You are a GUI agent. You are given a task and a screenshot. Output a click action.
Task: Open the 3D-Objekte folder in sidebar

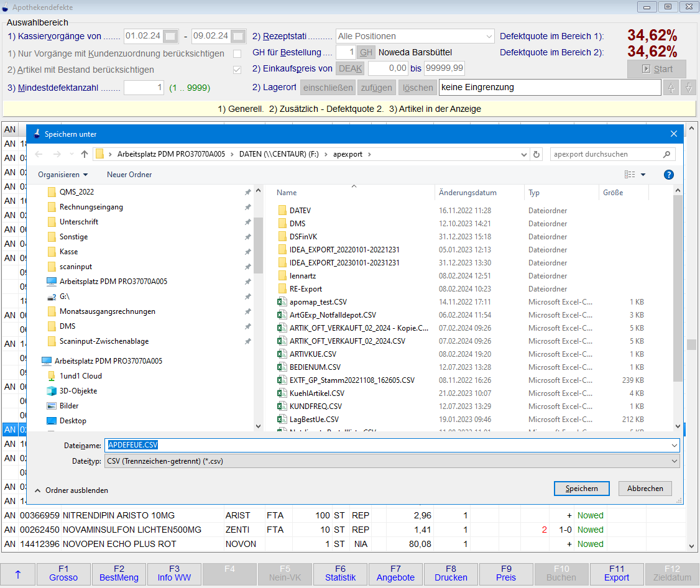78,391
